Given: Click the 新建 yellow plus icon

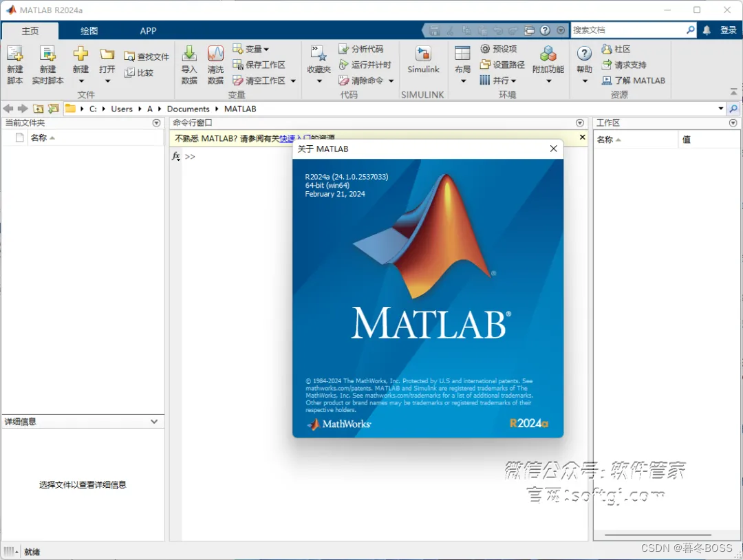Looking at the screenshot, I should pos(80,54).
